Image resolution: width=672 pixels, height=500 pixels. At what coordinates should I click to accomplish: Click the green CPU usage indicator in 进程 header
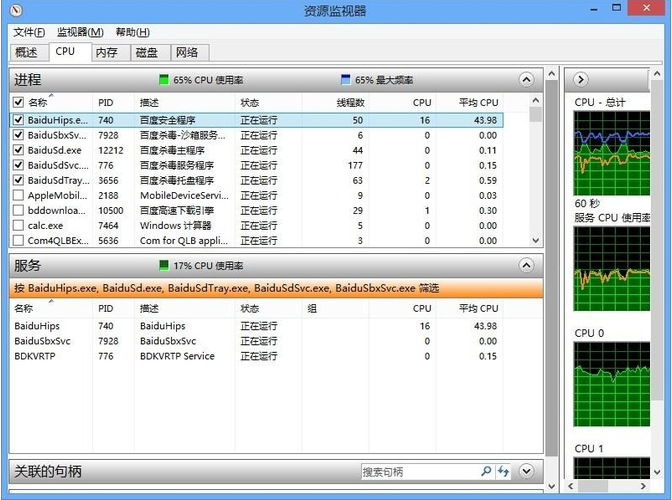[x=163, y=80]
